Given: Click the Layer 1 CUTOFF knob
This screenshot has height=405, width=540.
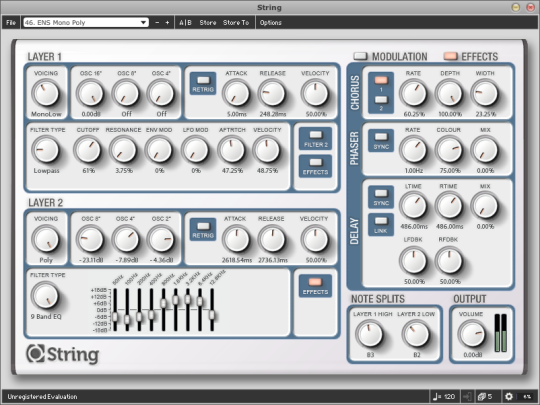Looking at the screenshot, I should 88,150.
